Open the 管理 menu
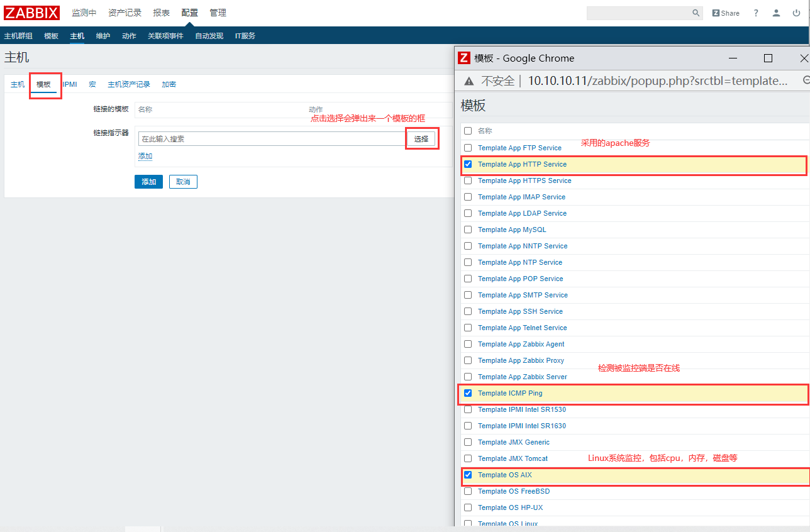This screenshot has width=810, height=532. (x=218, y=13)
